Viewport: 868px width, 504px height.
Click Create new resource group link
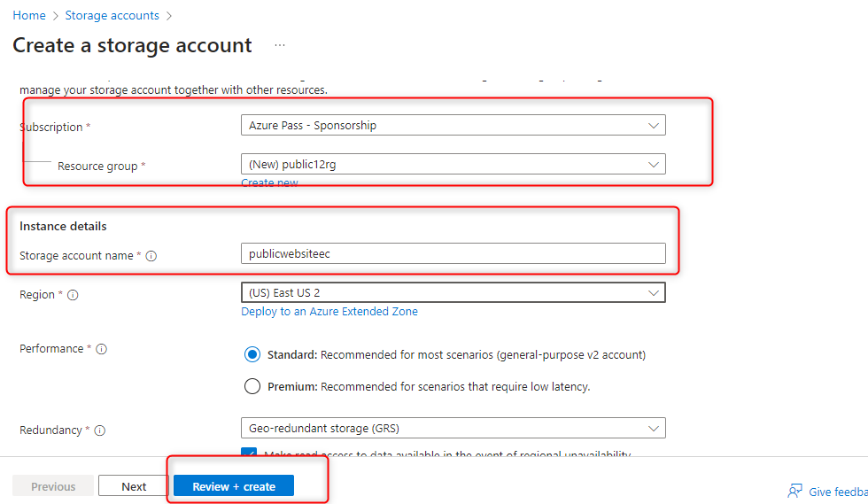click(269, 182)
